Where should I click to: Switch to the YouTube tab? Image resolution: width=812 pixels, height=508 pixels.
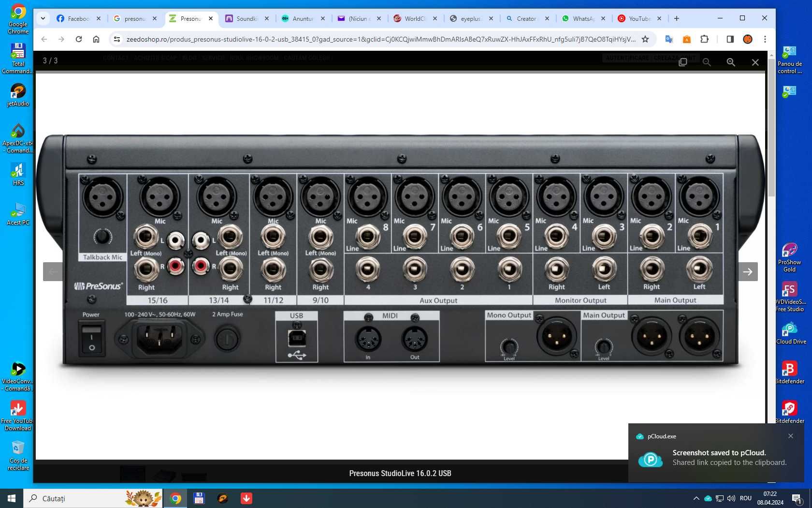click(x=639, y=18)
